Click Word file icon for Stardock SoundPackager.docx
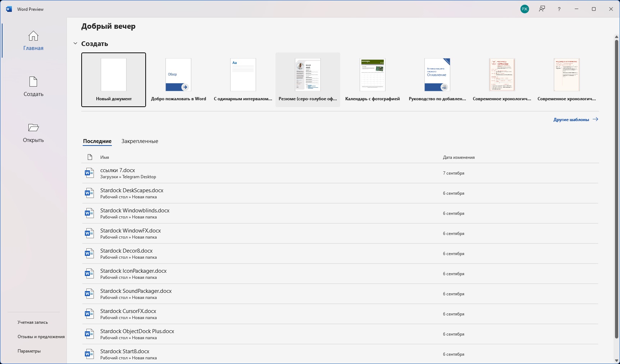The width and height of the screenshot is (620, 364). (x=89, y=294)
